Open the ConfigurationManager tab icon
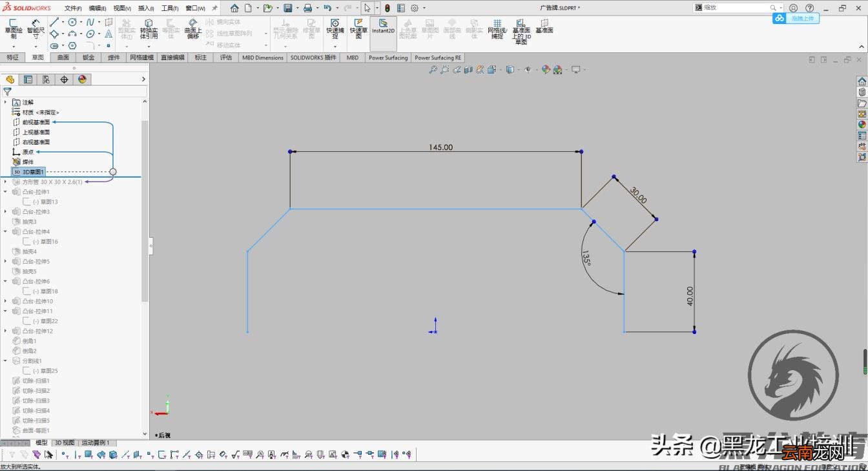 [46, 79]
